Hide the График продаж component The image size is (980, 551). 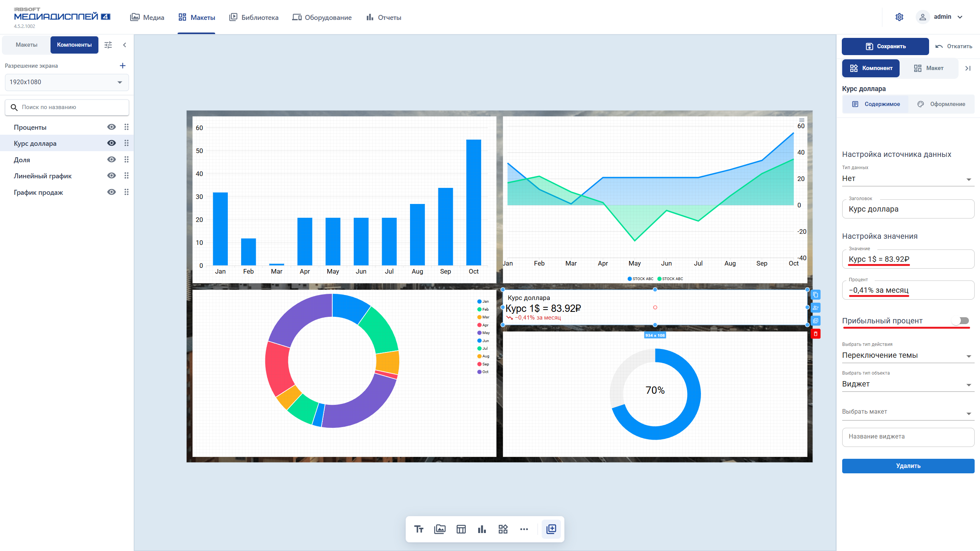pyautogui.click(x=111, y=192)
